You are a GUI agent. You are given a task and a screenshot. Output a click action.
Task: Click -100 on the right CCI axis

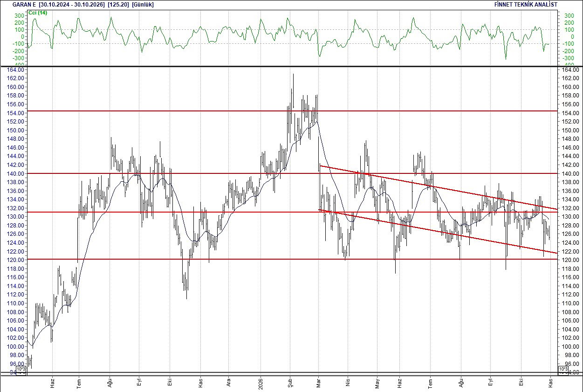(x=568, y=43)
